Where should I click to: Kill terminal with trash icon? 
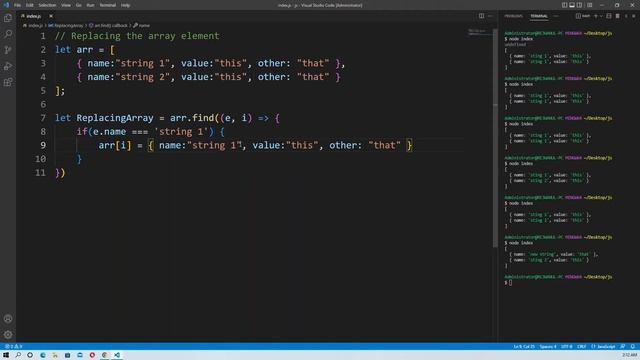pyautogui.click(x=618, y=16)
